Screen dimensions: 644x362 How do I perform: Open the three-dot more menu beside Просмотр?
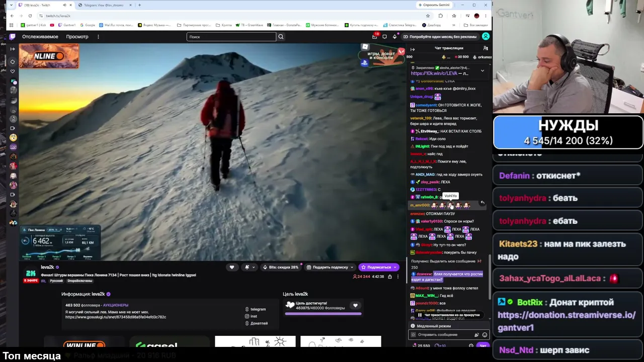(x=98, y=37)
